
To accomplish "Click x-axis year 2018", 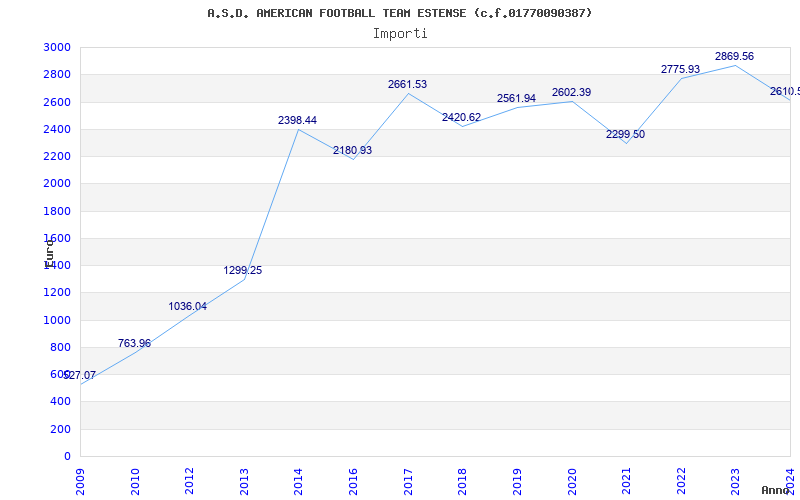I will point(462,481).
